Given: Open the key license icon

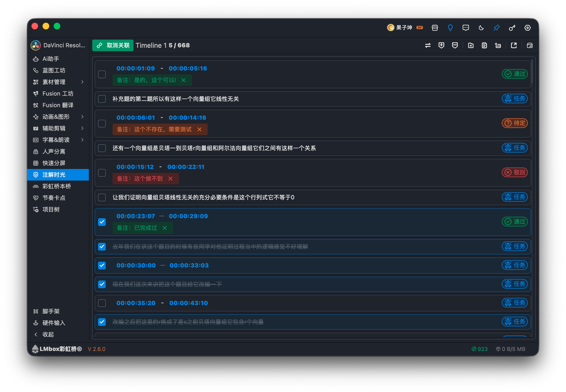Looking at the screenshot, I should point(512,28).
